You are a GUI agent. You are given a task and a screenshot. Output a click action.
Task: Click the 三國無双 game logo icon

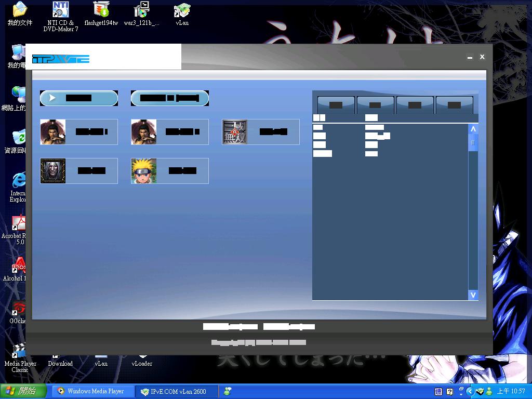pyautogui.click(x=234, y=131)
